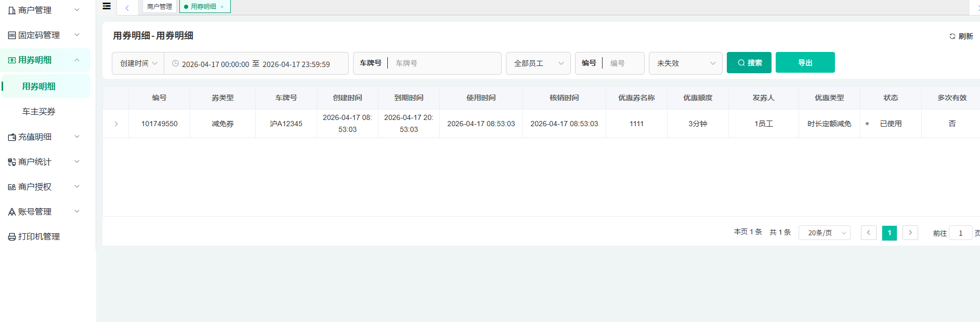Click the 商户授权 authorization icon
980x322 pixels.
pyautogui.click(x=12, y=187)
